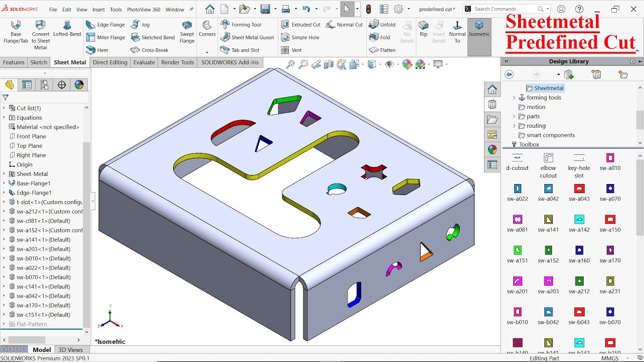Open the Options gear icon
The image size is (644, 362).
coord(398,9)
